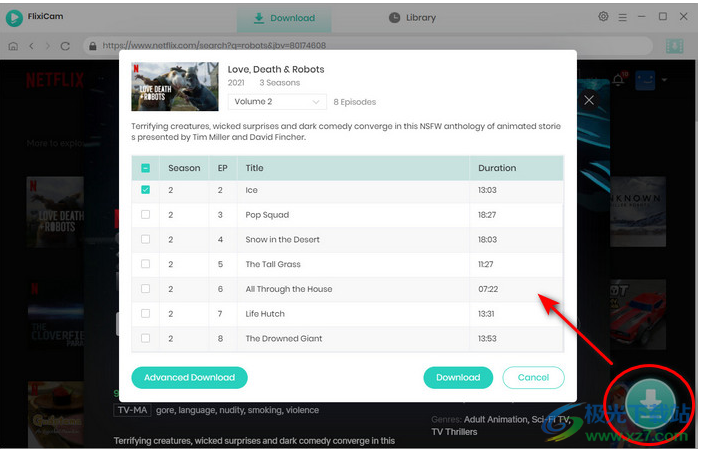Uncheck the episode 2 Ice checkbox
The width and height of the screenshot is (701, 452).
[146, 190]
